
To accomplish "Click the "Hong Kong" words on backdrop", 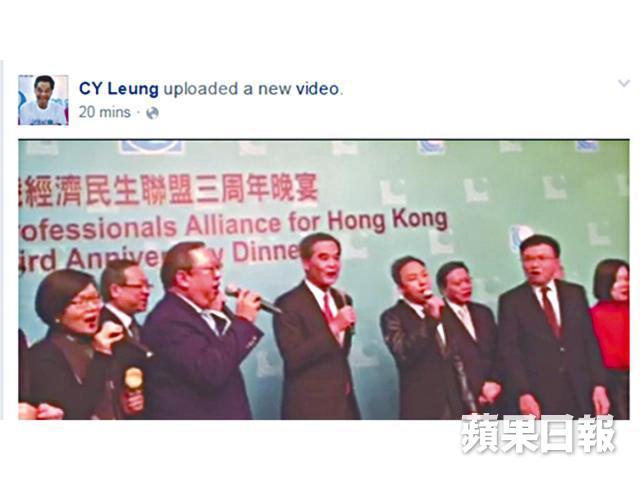I will click(388, 220).
